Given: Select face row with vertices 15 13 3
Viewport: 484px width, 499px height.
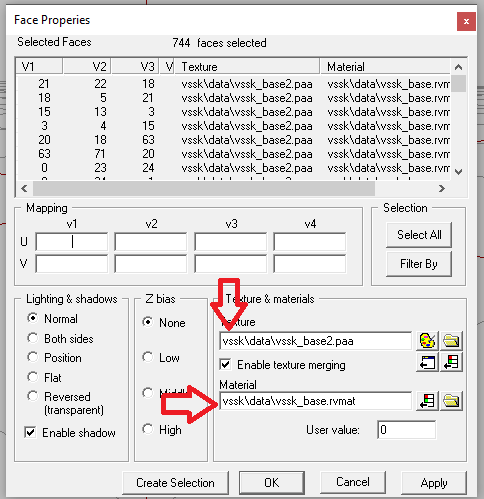Looking at the screenshot, I should click(233, 112).
